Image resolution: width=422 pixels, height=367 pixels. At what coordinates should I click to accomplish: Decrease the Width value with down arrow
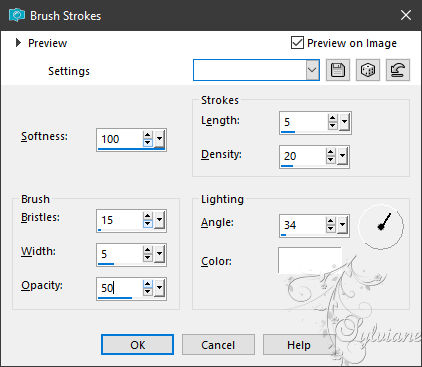click(148, 257)
